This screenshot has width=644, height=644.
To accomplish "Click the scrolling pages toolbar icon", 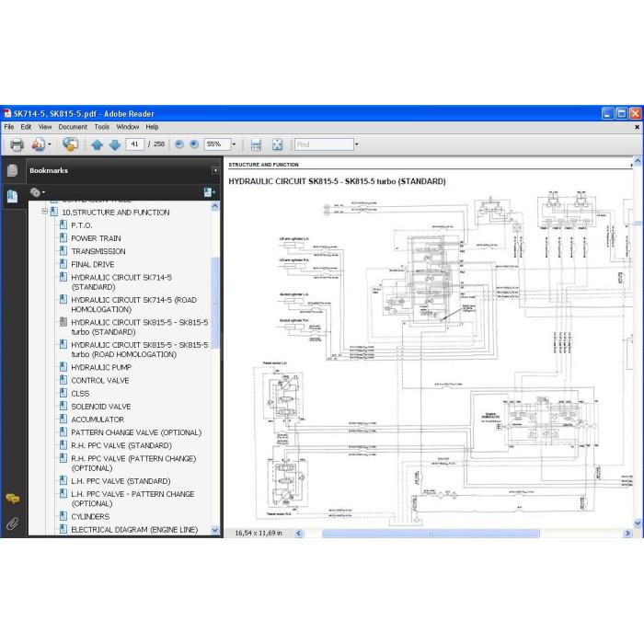I will click(256, 144).
